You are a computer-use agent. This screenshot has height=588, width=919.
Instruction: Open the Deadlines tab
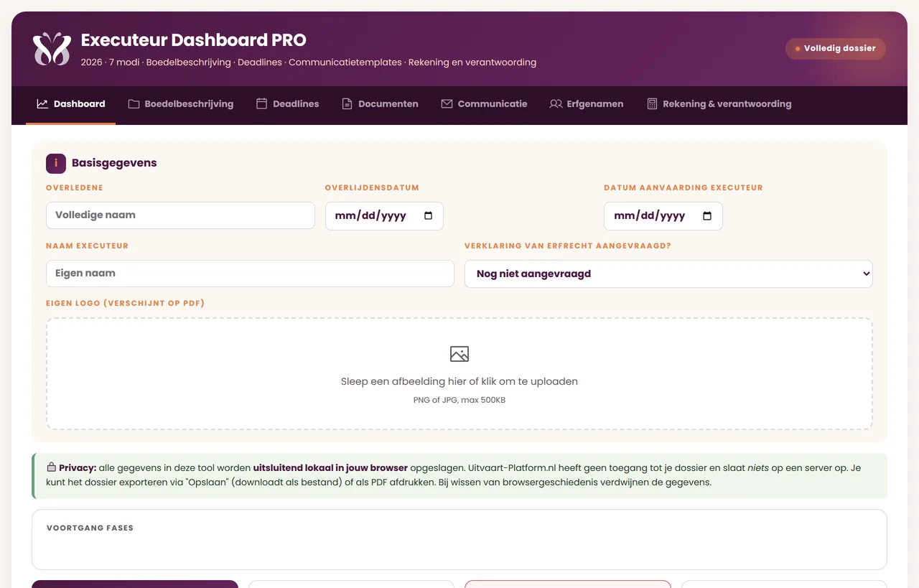pos(287,104)
